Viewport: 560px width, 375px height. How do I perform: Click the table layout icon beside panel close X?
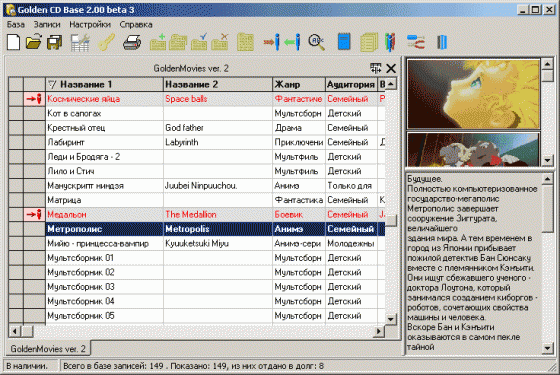(376, 68)
